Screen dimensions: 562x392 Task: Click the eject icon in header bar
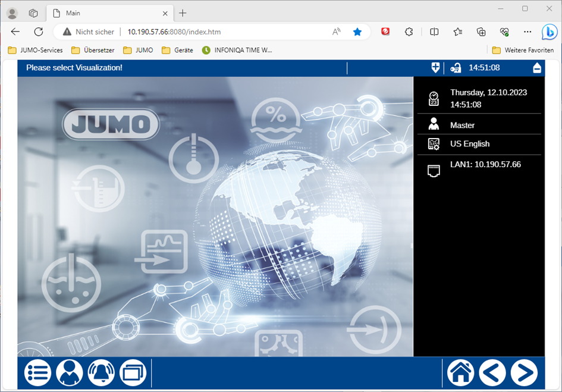pyautogui.click(x=536, y=68)
